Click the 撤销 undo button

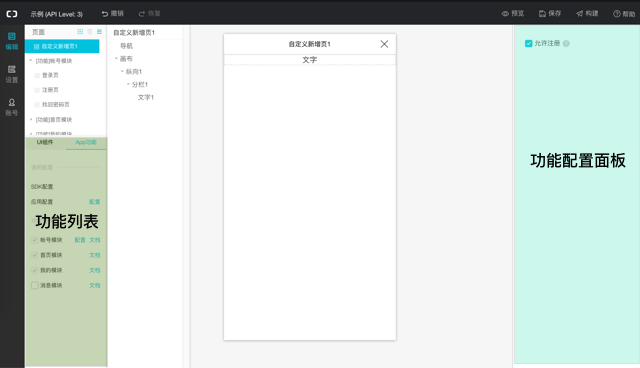tap(113, 13)
